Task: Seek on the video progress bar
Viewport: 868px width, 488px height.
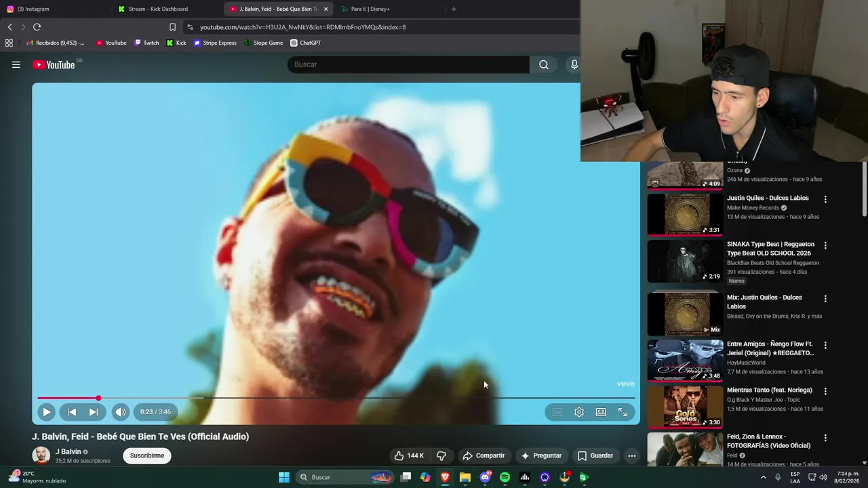Action: (336, 398)
